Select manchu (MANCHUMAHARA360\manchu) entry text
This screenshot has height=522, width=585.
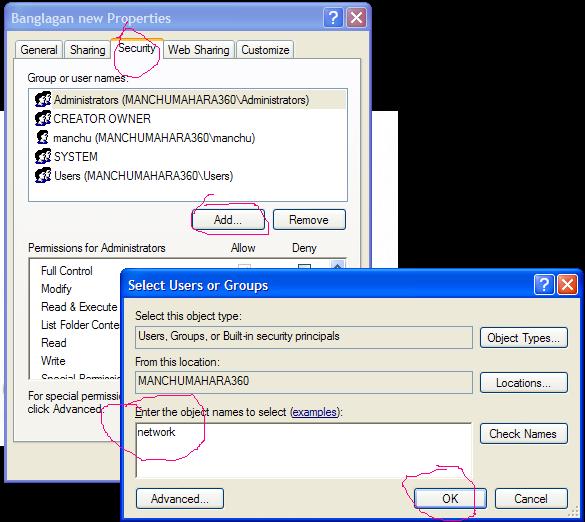coord(154,138)
